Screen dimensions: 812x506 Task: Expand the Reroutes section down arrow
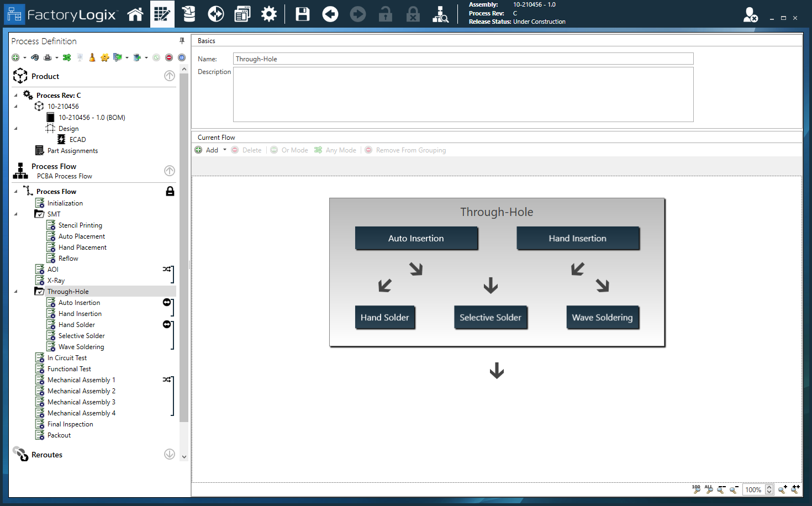170,454
